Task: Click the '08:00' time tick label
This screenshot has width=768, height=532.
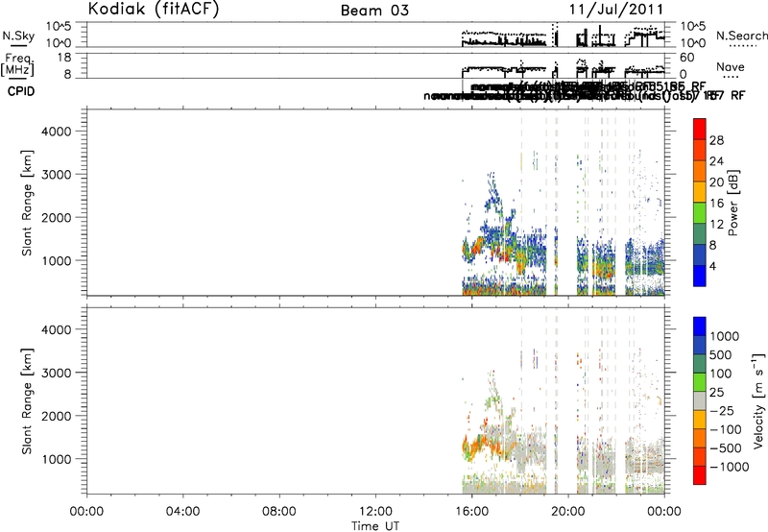Action: pyautogui.click(x=278, y=511)
